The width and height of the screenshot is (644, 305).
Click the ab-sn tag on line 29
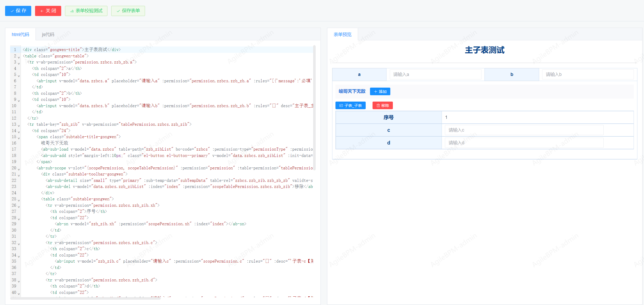coord(150,224)
